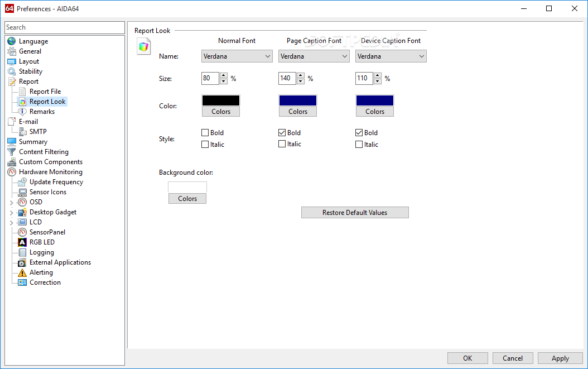The image size is (588, 369).
Task: Click the Desktop Gadget icon
Action: (22, 212)
